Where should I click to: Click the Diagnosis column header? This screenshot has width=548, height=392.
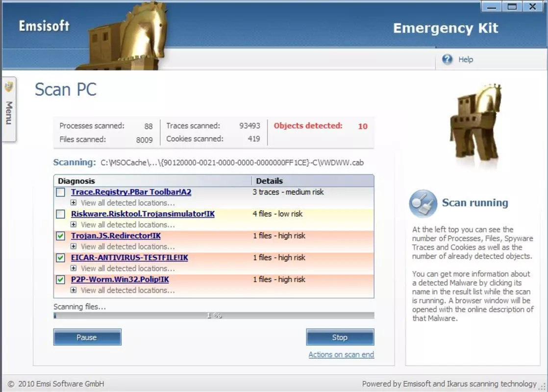(x=153, y=181)
